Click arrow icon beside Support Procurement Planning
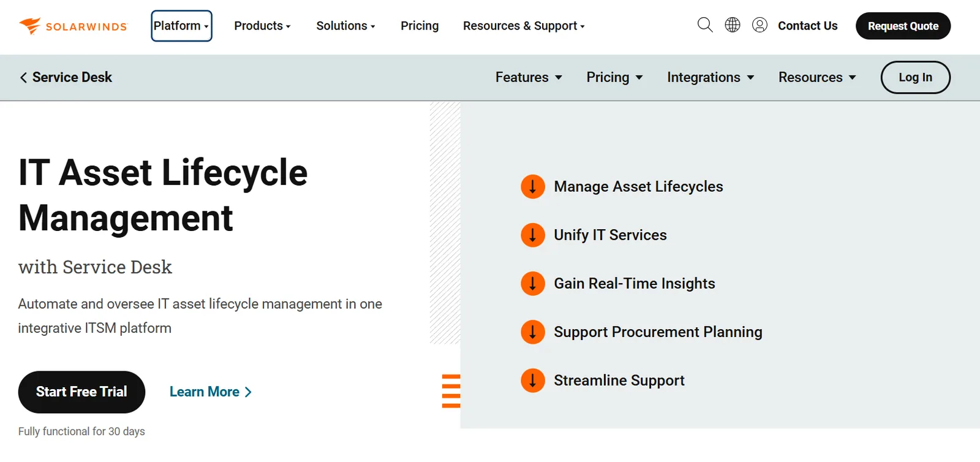Viewport: 980px width, 462px height. tap(533, 331)
